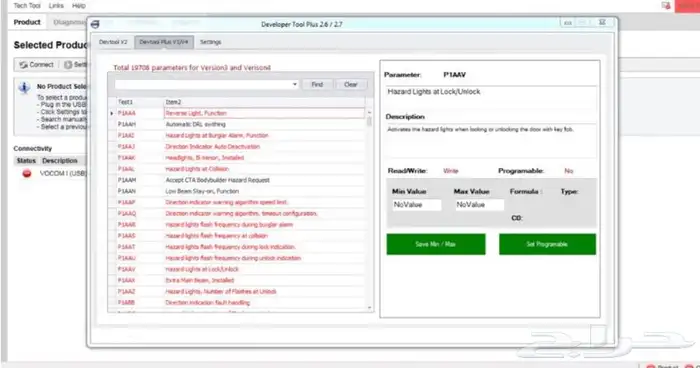Click the red Write value label
Screen dimensions: 700x368
coord(450,171)
